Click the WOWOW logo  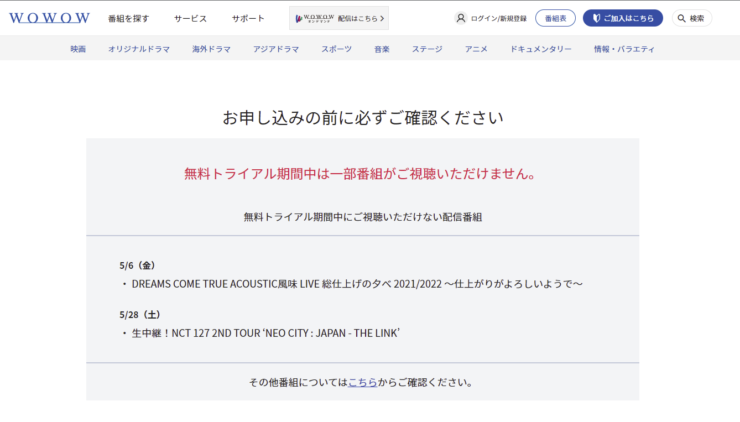pyautogui.click(x=49, y=18)
